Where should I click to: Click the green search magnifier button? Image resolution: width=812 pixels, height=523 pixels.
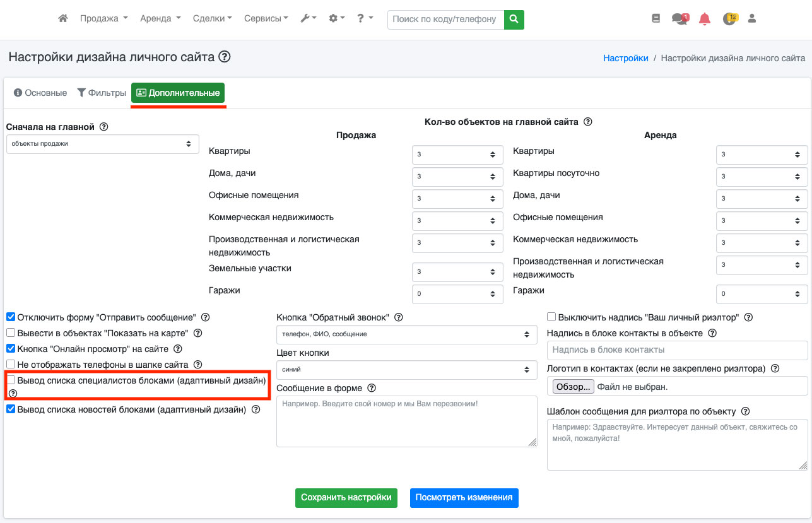point(514,19)
